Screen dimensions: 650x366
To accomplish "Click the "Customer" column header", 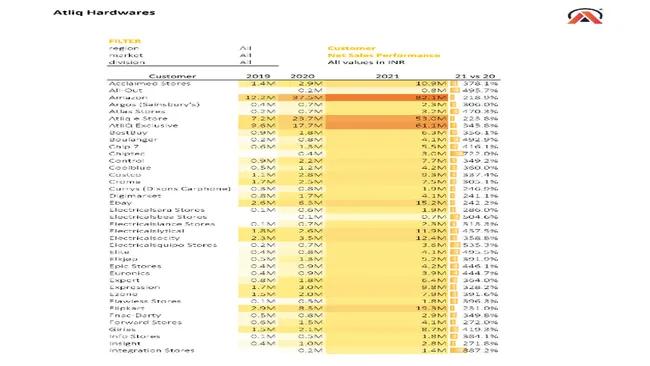I will point(172,76).
